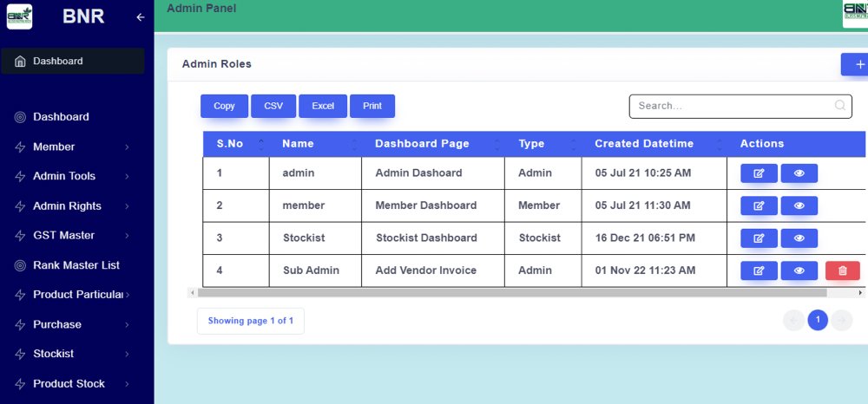Click the edit icon for admin row
The width and height of the screenshot is (868, 404).
759,173
